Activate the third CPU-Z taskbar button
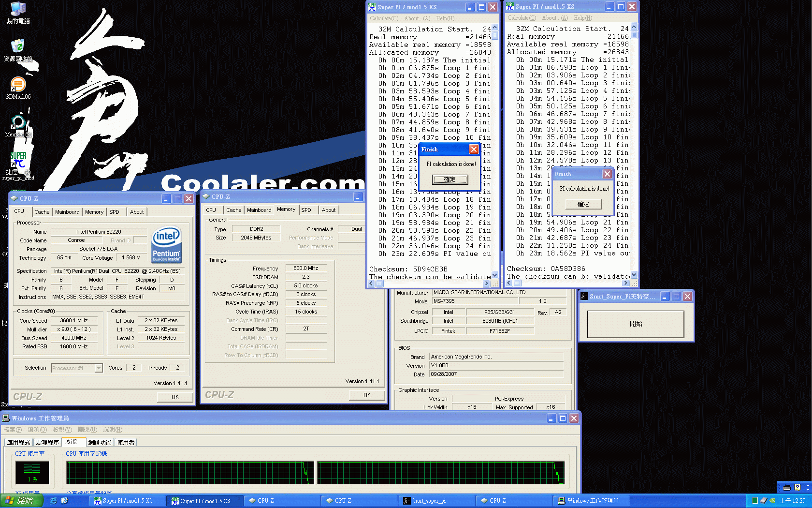The image size is (812, 508). click(x=514, y=501)
